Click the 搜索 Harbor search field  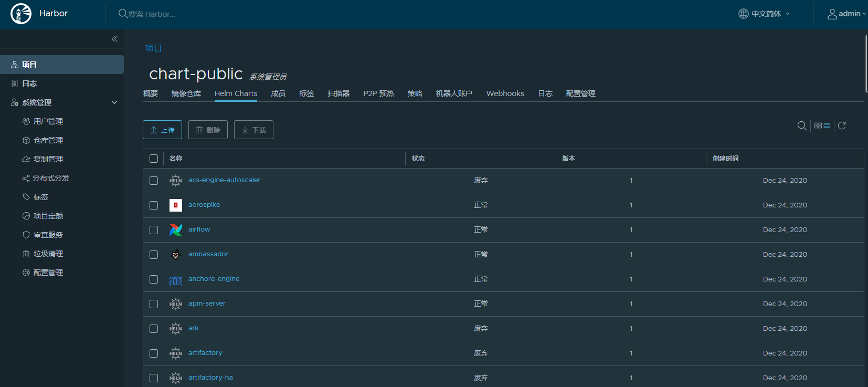tap(152, 14)
